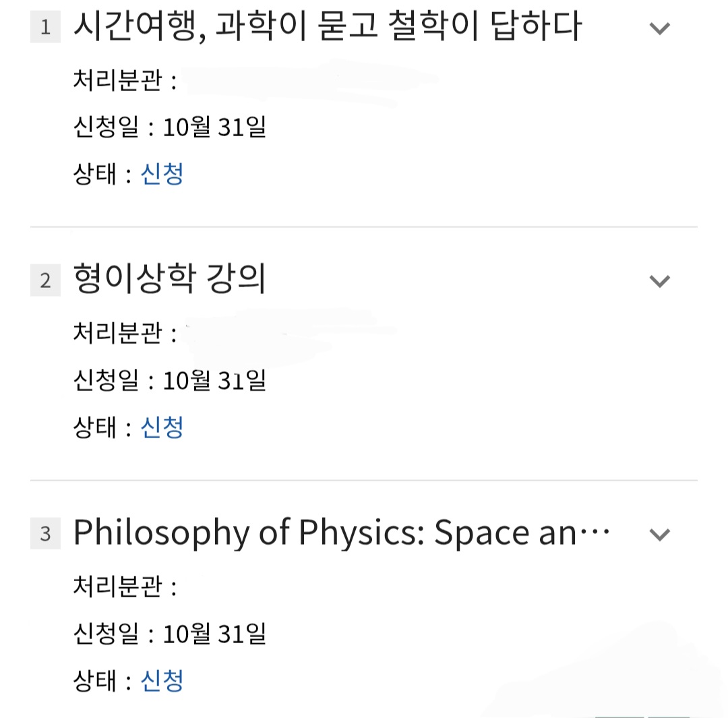The height and width of the screenshot is (718, 728).
Task: Expand the 형이상학 강의 entry chevron
Action: coord(659,281)
